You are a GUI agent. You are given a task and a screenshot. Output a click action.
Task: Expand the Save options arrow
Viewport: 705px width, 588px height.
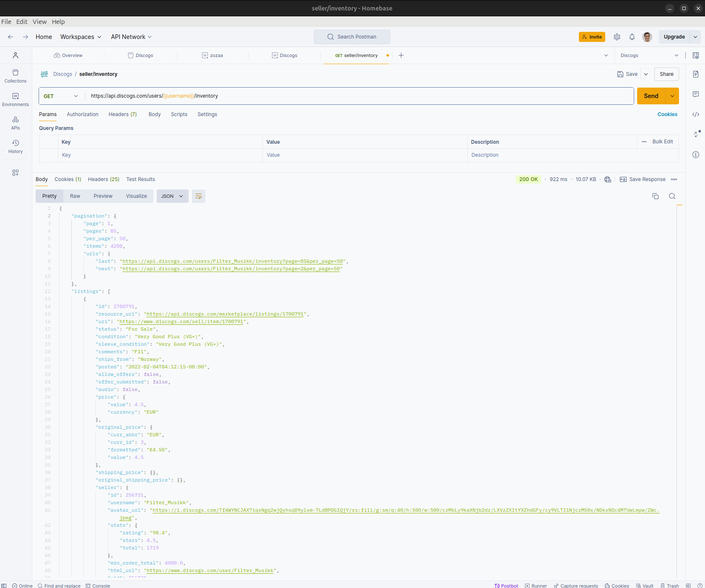pos(646,74)
